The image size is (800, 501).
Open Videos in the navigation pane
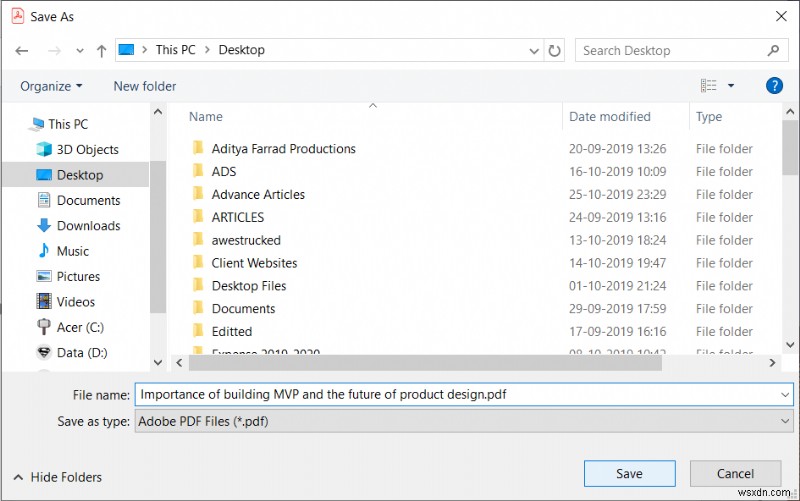66,302
